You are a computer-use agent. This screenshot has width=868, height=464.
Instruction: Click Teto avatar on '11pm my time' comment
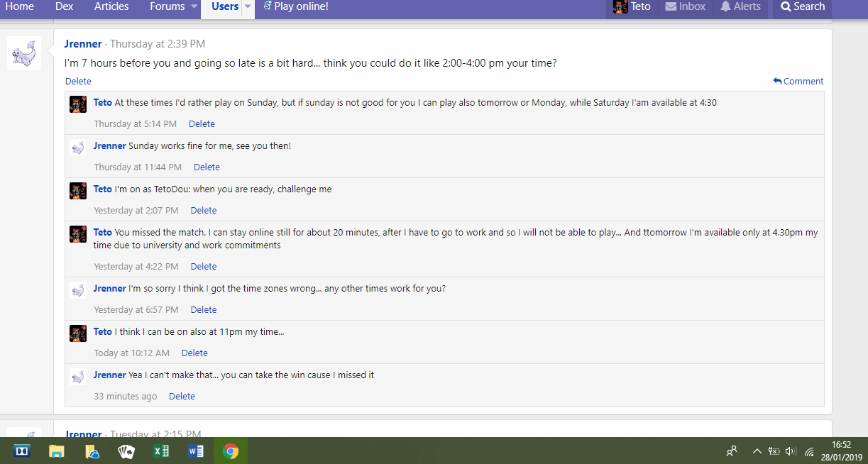coord(78,333)
